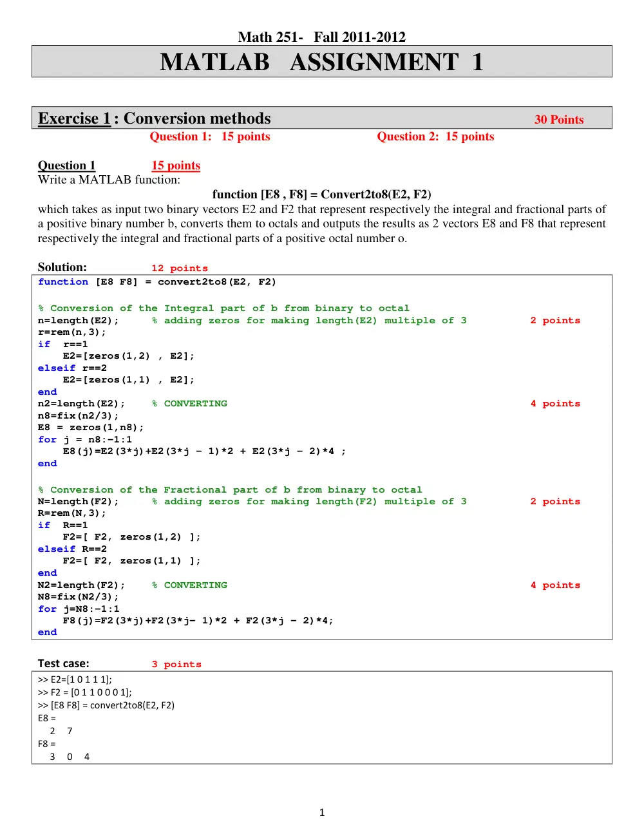644x834 pixels.
Task: Click the line "n2=length(E2);"
Action: coord(82,404)
